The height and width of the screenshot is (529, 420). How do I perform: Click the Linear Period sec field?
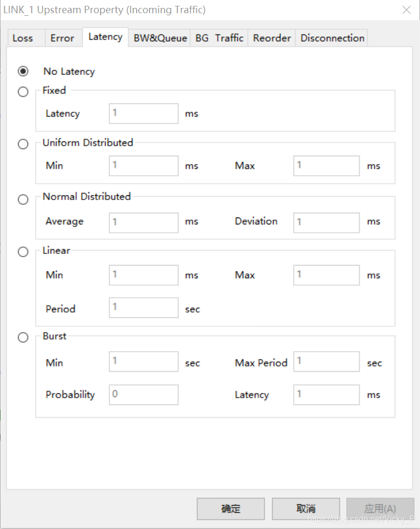[144, 307]
